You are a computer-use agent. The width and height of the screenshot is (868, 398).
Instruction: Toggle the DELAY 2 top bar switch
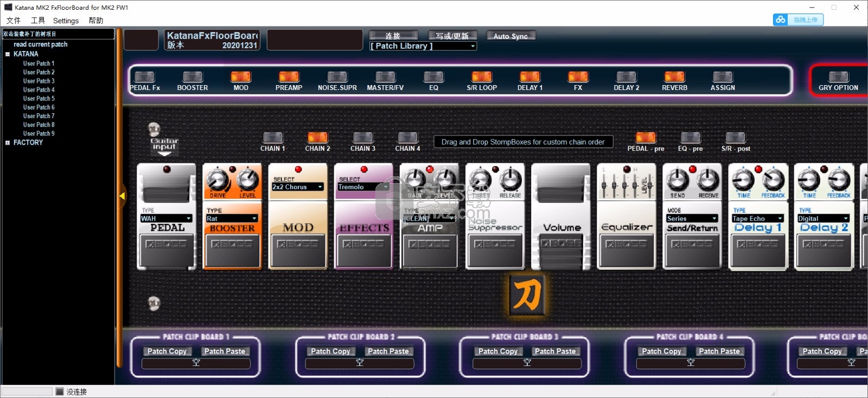626,77
